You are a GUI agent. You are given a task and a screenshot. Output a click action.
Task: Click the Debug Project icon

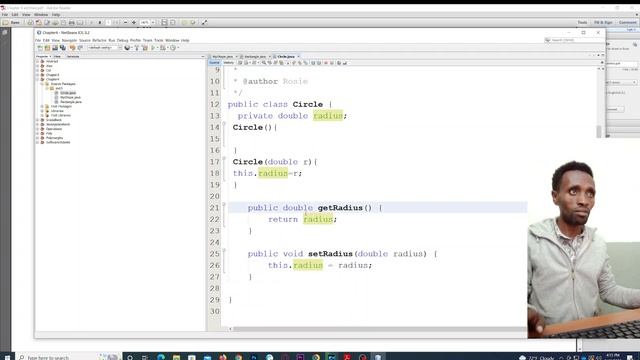pyautogui.click(x=162, y=48)
